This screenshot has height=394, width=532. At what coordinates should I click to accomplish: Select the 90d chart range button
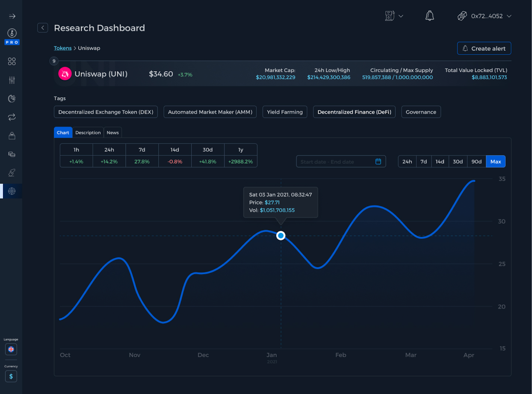[476, 161]
